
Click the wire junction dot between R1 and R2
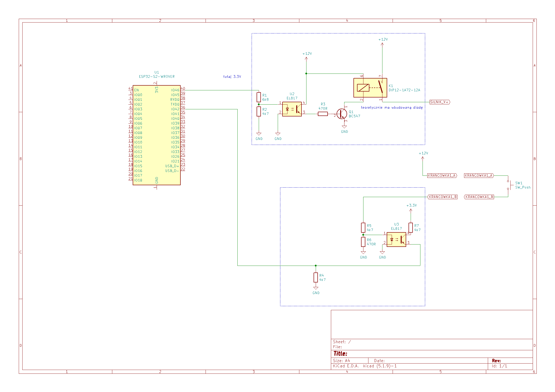259,104
